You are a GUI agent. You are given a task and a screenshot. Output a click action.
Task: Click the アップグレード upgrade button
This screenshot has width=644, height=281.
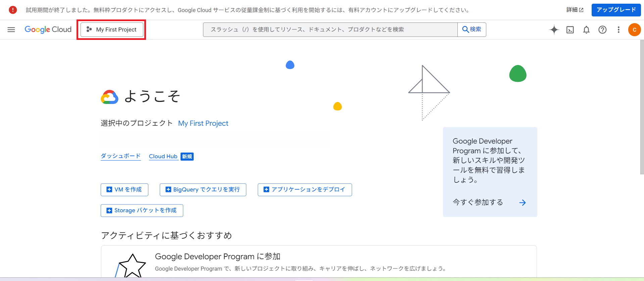click(616, 10)
